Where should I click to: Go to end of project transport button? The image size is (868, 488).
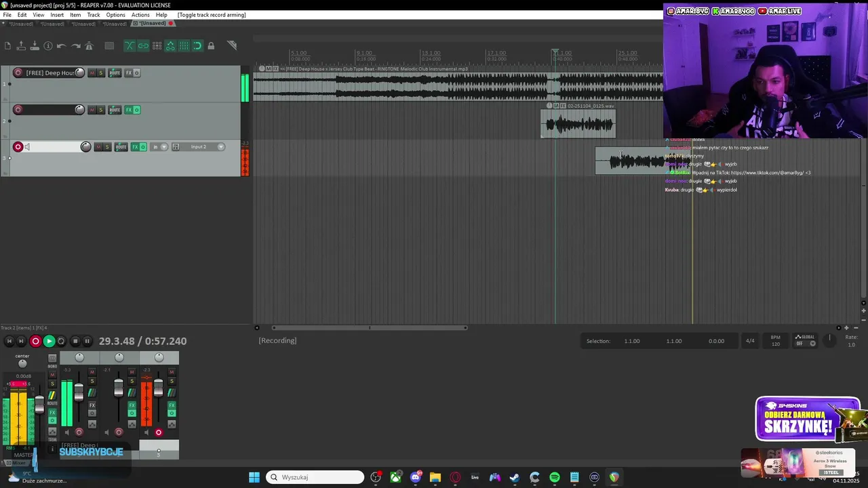21,342
